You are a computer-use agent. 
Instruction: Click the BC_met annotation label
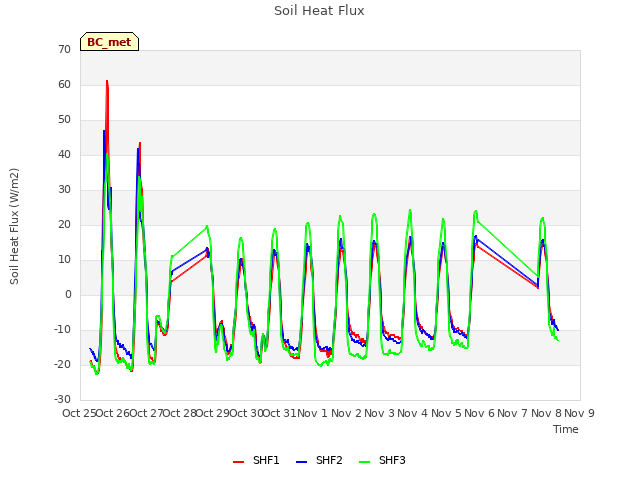pos(109,42)
